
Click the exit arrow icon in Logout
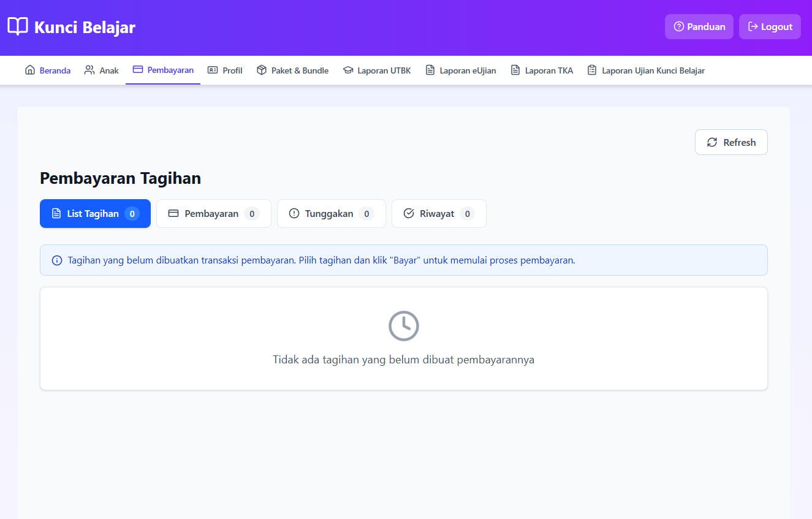pyautogui.click(x=753, y=27)
